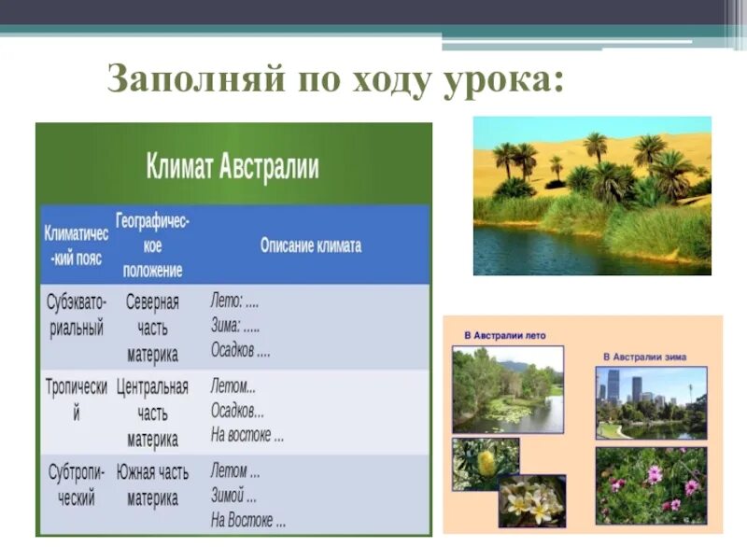747x560 pixels.
Task: Click the slide title 'Заполняй по ходу урока:'
Action: pos(335,79)
